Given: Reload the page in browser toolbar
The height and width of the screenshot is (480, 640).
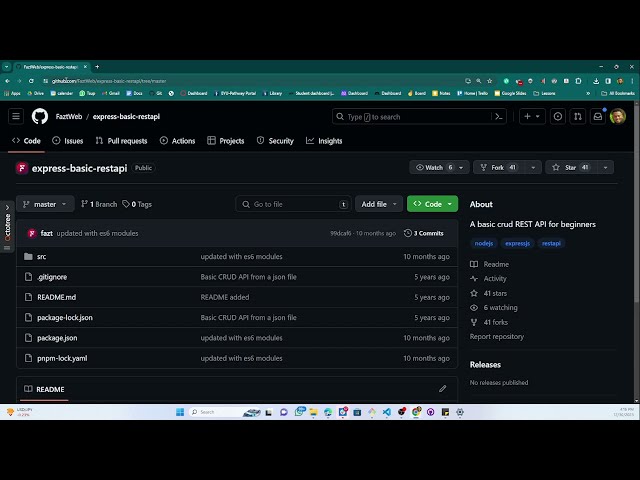Looking at the screenshot, I should pos(31,81).
